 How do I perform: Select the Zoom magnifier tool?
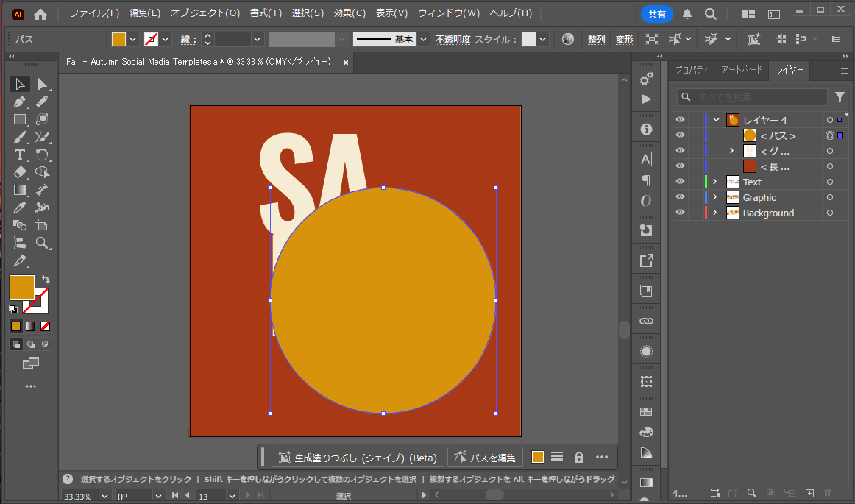(x=42, y=243)
